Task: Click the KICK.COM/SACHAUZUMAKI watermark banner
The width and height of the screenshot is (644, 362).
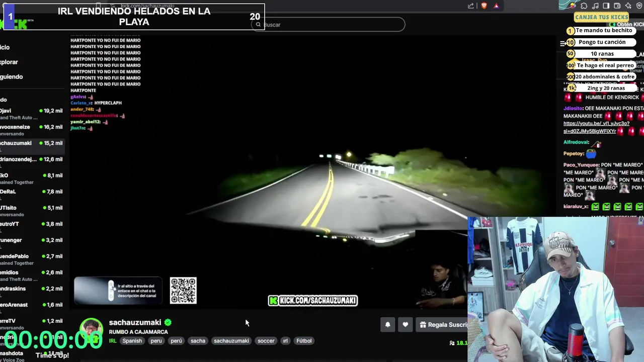Action: [x=313, y=301]
